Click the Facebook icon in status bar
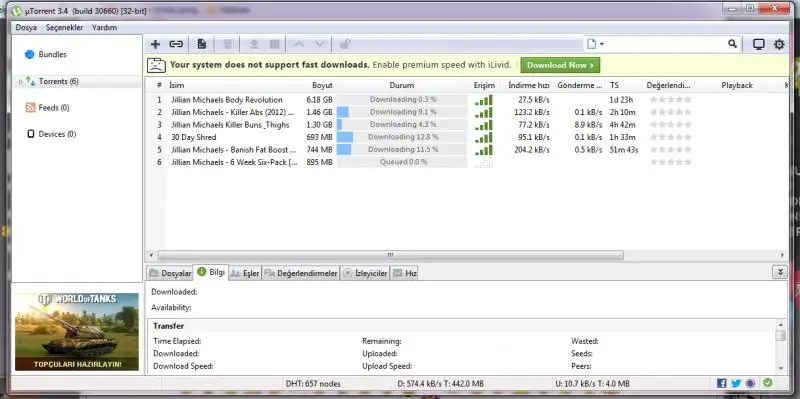 click(x=721, y=383)
